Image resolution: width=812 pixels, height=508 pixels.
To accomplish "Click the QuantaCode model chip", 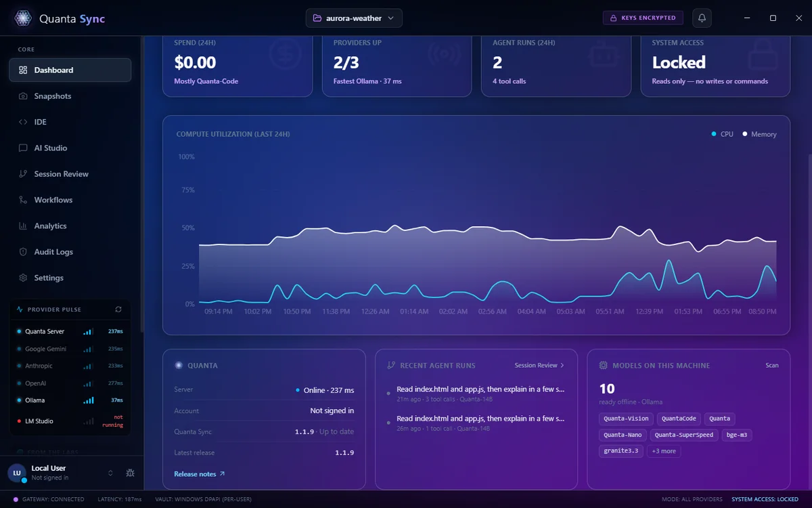I will [x=679, y=419].
